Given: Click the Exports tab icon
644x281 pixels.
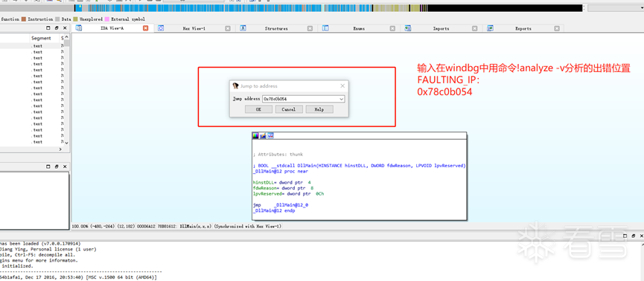Looking at the screenshot, I should pyautogui.click(x=490, y=28).
